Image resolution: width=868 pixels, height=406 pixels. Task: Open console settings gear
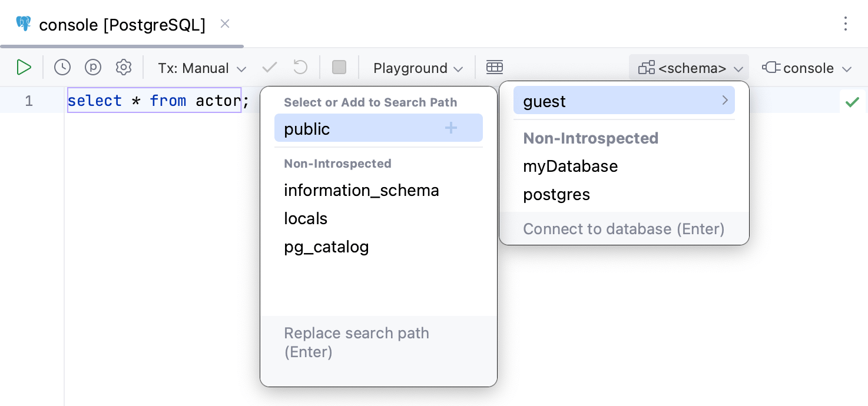tap(123, 67)
